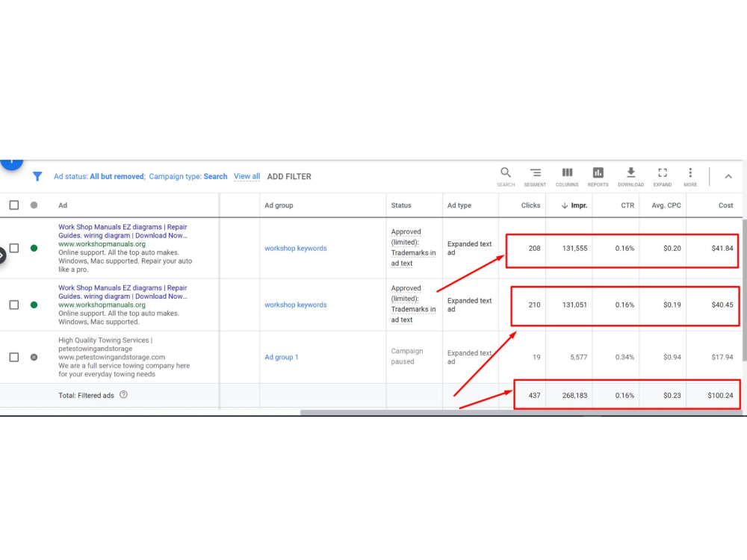Click the $0.94 Avg. CPC cell
Image resolution: width=747 pixels, height=560 pixels.
click(x=672, y=357)
